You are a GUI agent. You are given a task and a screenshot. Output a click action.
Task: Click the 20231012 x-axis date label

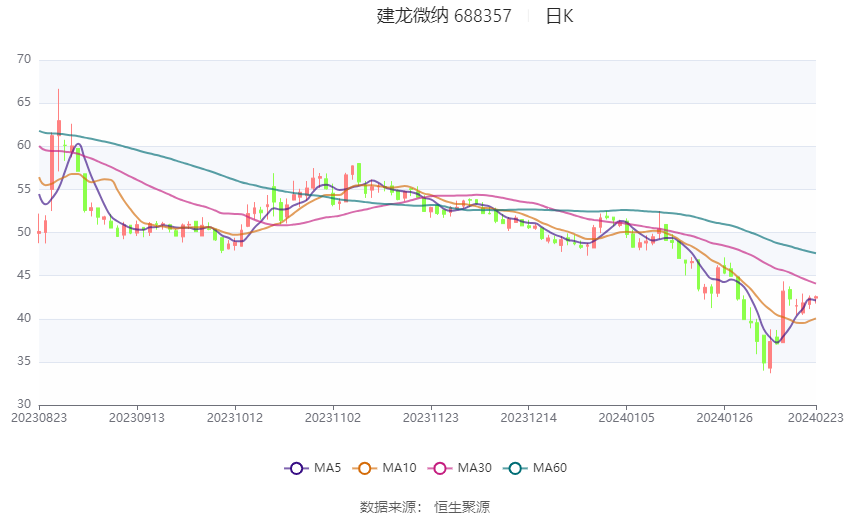tap(235, 418)
